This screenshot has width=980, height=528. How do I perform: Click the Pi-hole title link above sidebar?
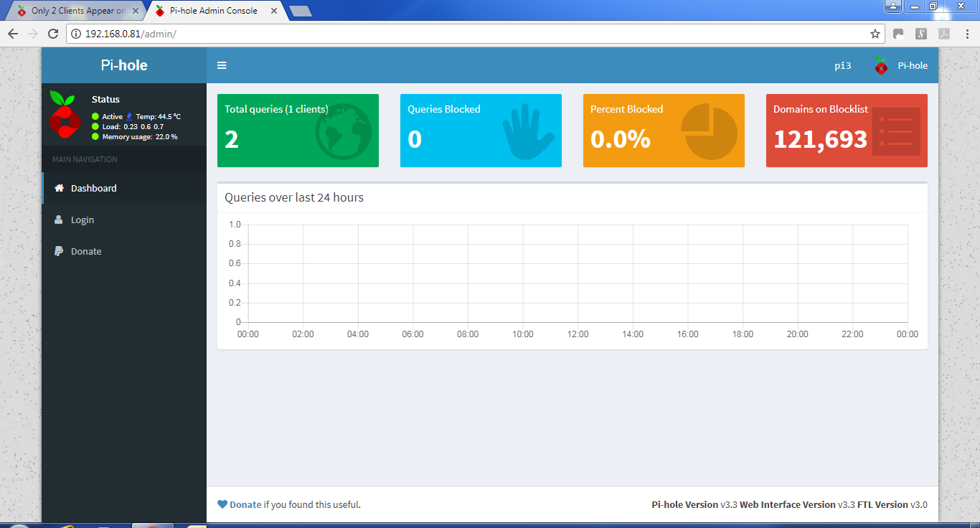point(124,65)
